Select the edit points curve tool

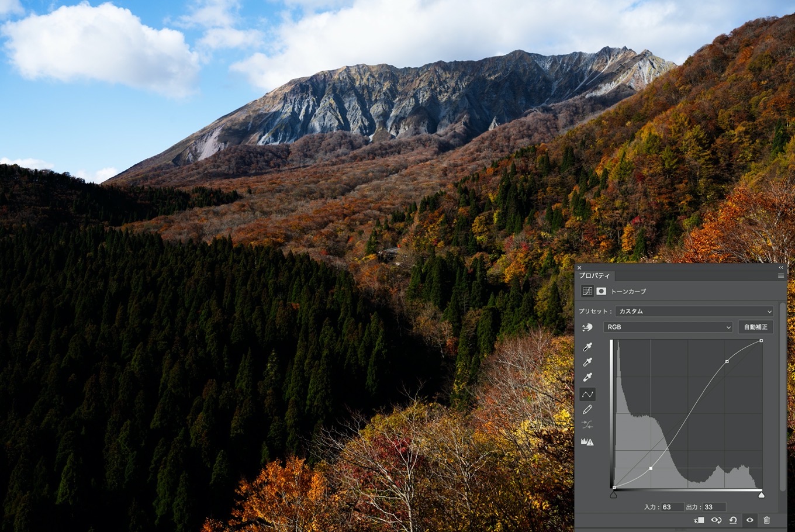[587, 394]
